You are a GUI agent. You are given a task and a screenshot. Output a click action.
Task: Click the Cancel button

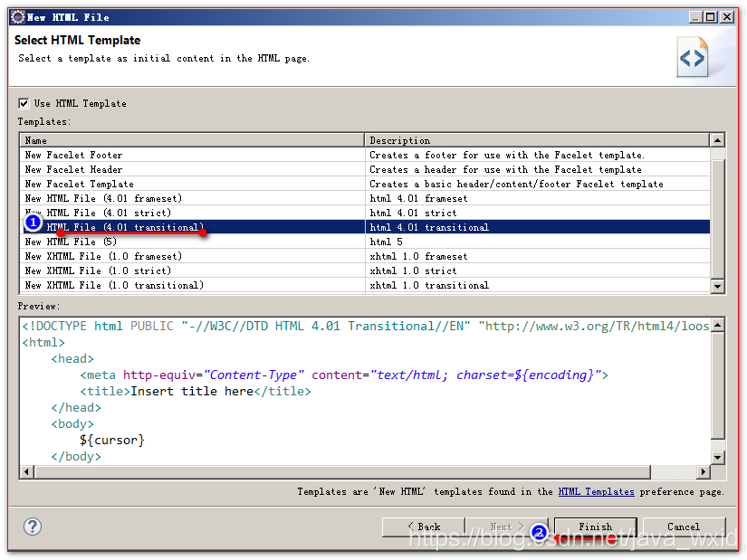[x=684, y=527]
